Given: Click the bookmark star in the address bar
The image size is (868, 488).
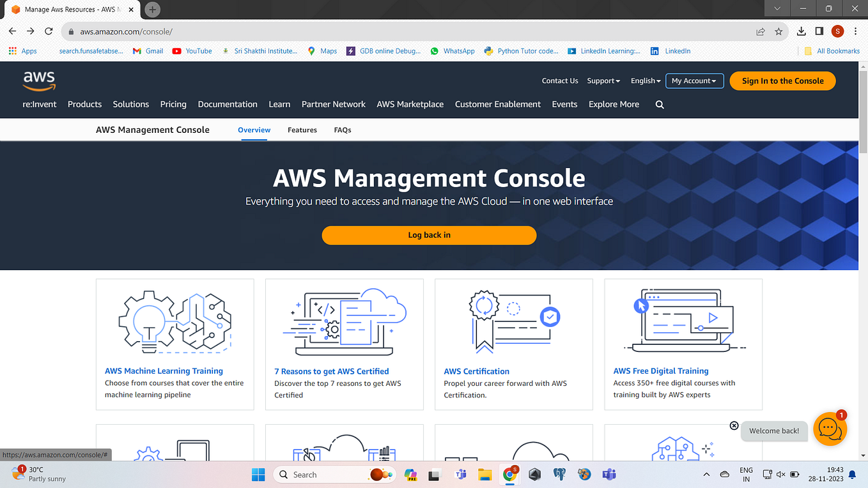Looking at the screenshot, I should (x=779, y=31).
